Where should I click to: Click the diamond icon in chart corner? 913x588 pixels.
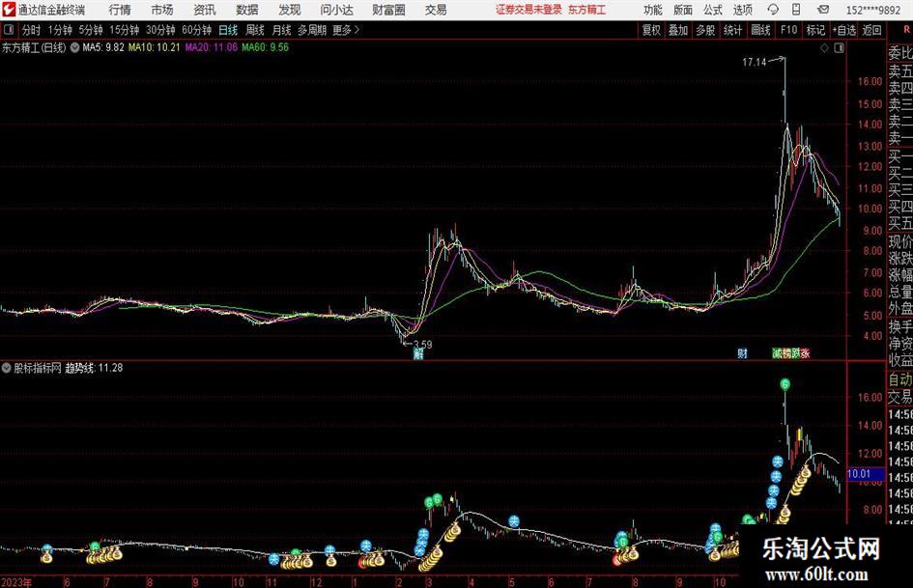click(824, 48)
